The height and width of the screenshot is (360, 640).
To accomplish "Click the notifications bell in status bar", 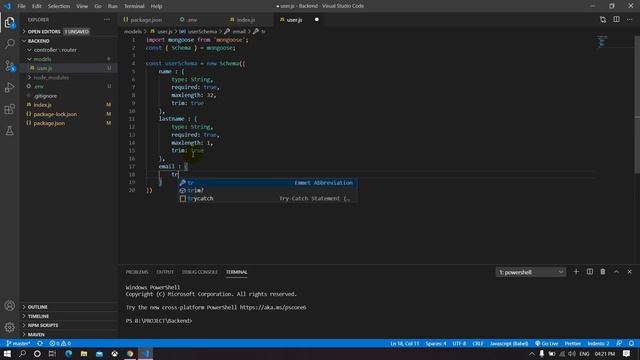I will 631,343.
